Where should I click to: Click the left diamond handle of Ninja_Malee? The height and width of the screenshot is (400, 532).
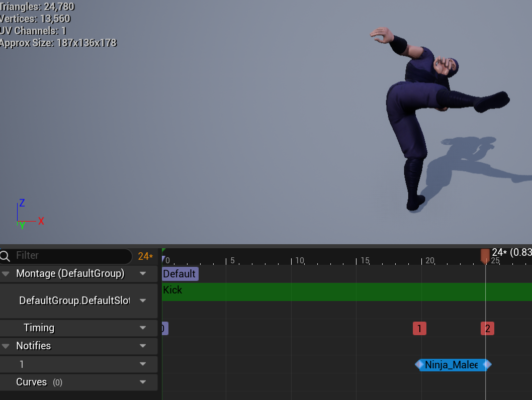pyautogui.click(x=419, y=365)
